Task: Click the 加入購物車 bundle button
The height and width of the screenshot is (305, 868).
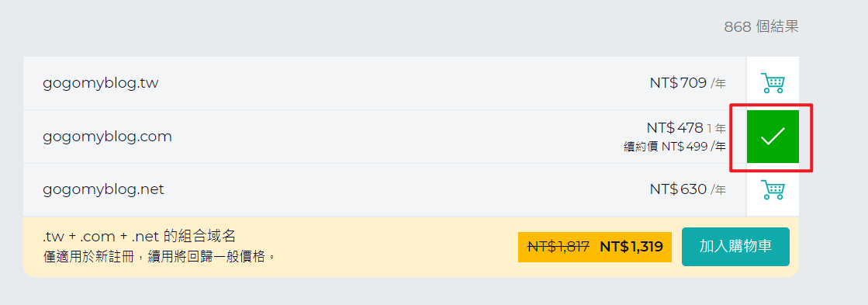Action: pos(735,247)
